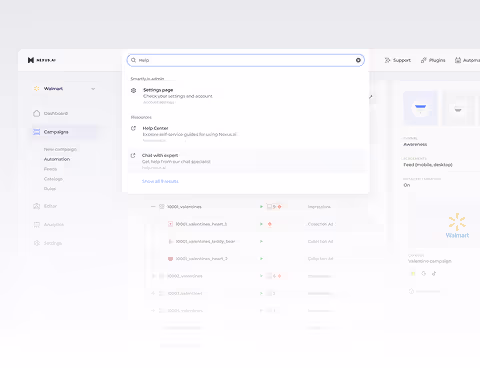Expand the 10003_valentines campaign row
The image size is (480, 368).
(153, 293)
